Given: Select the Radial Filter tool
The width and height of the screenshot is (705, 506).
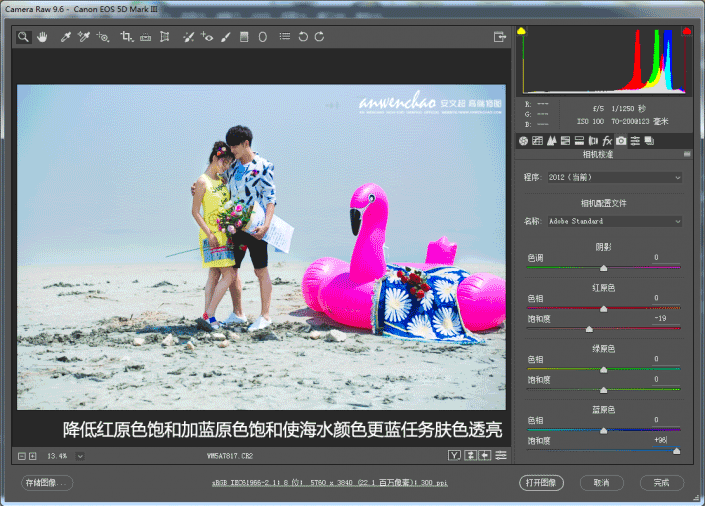Looking at the screenshot, I should pyautogui.click(x=263, y=37).
